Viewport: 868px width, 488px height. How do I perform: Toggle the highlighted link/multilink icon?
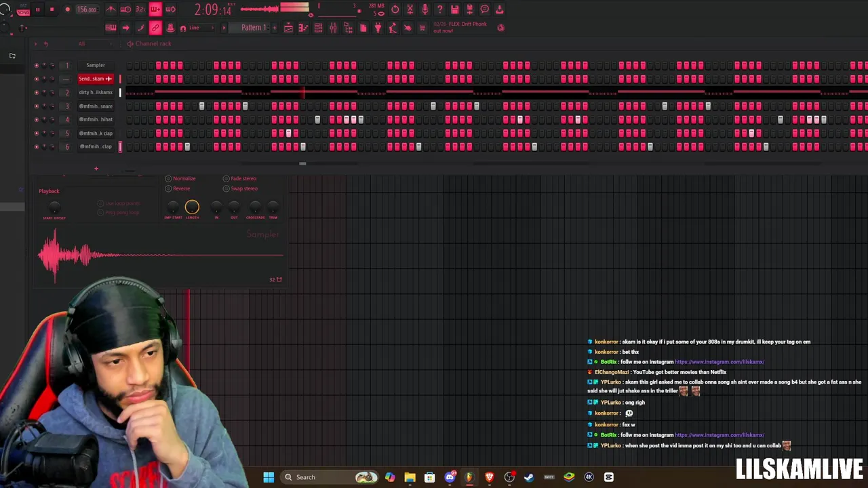click(155, 28)
